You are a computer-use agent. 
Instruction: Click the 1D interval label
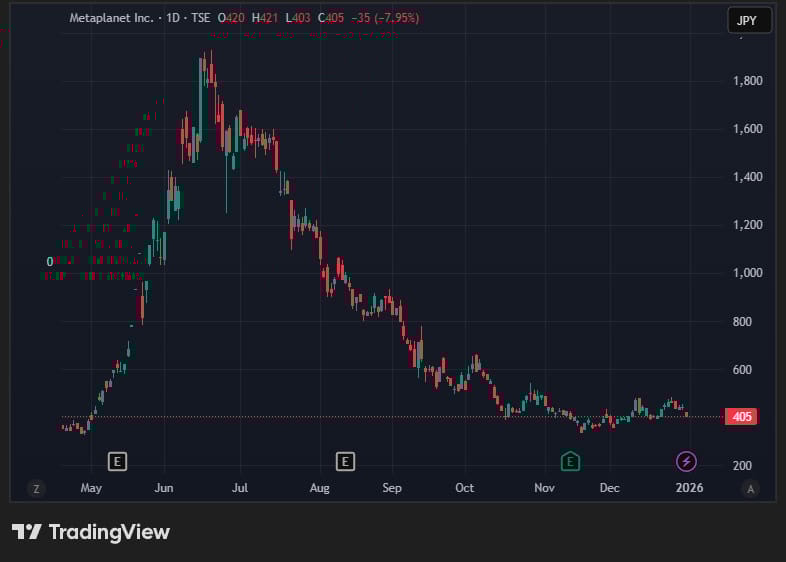173,18
